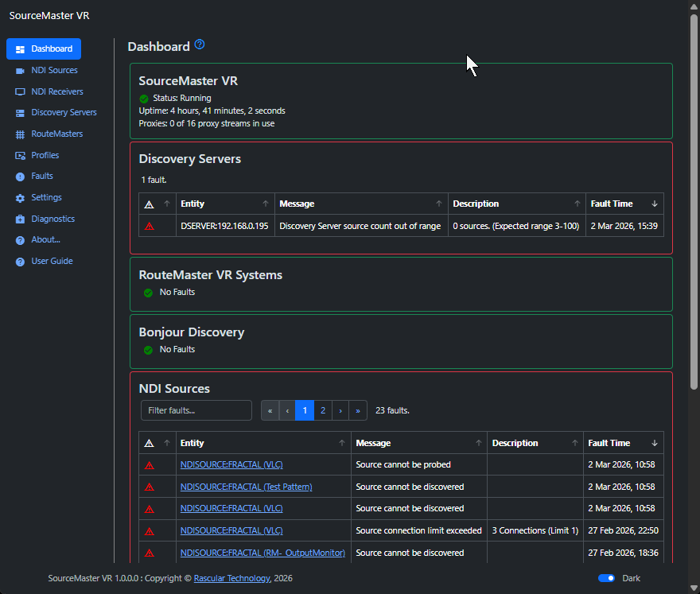Open the NDISOURCE:FRACTAL (Test Pattern) link
Screen dimensions: 700x594
(x=246, y=487)
